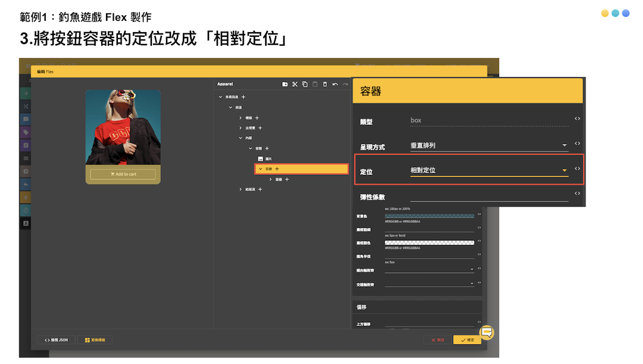Image resolution: width=643 pixels, height=364 pixels.
Task: Click the undo arrow icon
Action: pyautogui.click(x=335, y=84)
